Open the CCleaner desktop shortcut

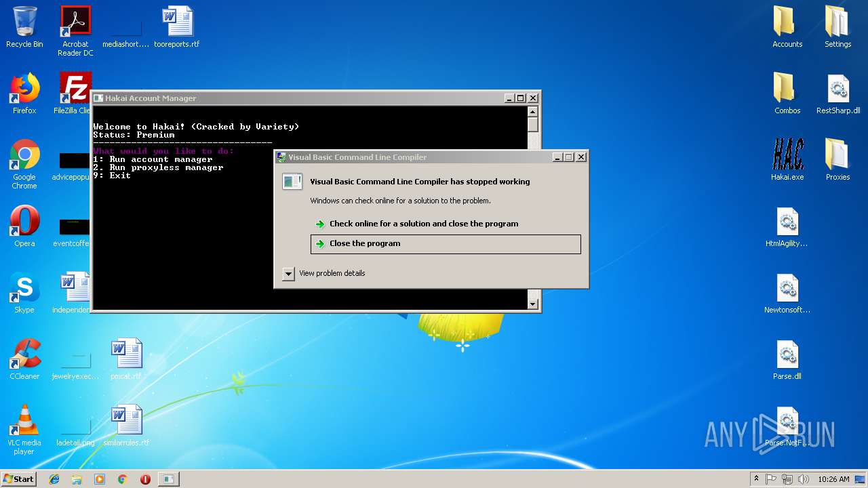point(24,359)
